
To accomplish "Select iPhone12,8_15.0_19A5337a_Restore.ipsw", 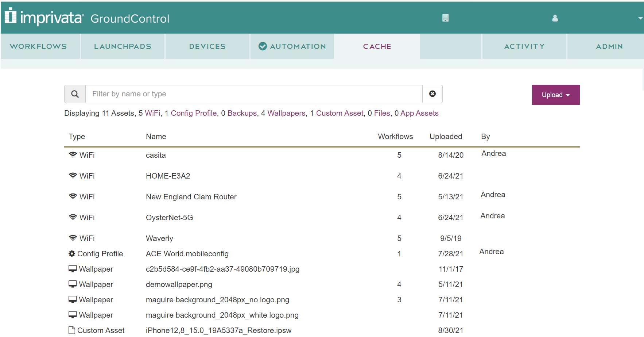I will coord(218,330).
